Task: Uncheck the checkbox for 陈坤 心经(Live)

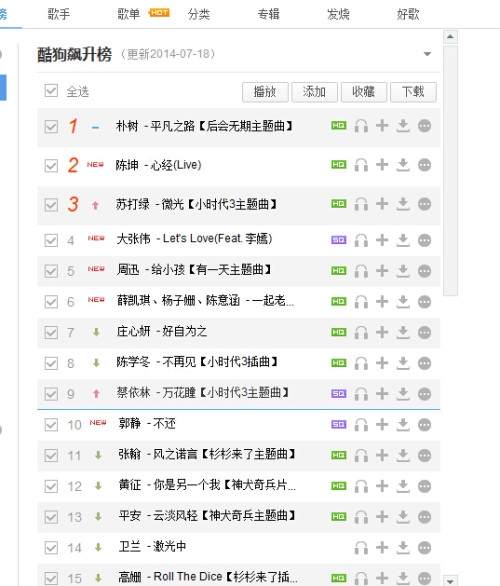Action: 51,166
